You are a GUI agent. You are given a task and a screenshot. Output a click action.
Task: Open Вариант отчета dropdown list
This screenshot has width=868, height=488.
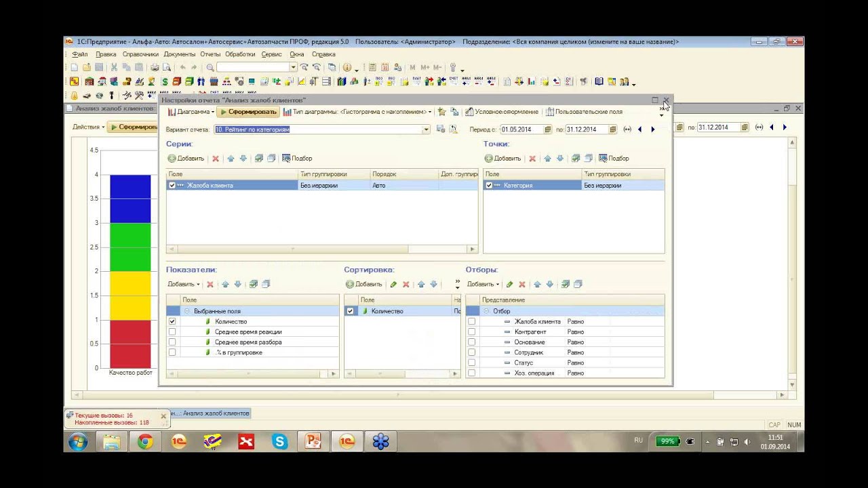coord(427,129)
